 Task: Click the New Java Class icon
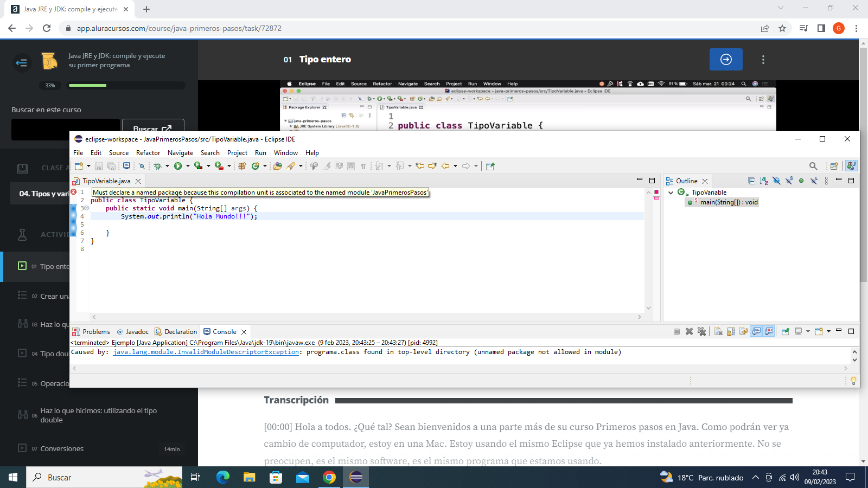coord(255,166)
